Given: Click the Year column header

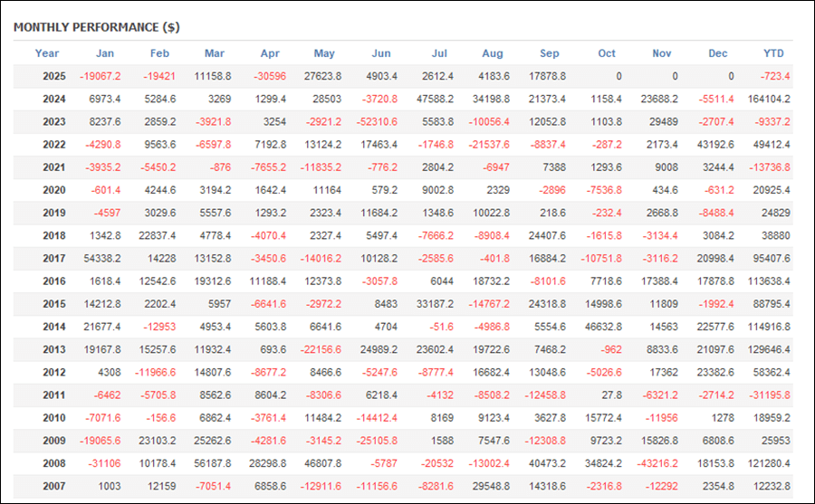Looking at the screenshot, I should 47,53.
